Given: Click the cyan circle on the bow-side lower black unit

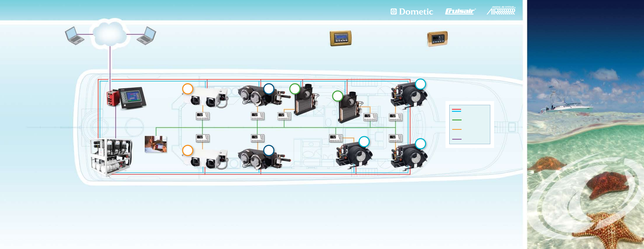Looking at the screenshot, I should coord(420,144).
